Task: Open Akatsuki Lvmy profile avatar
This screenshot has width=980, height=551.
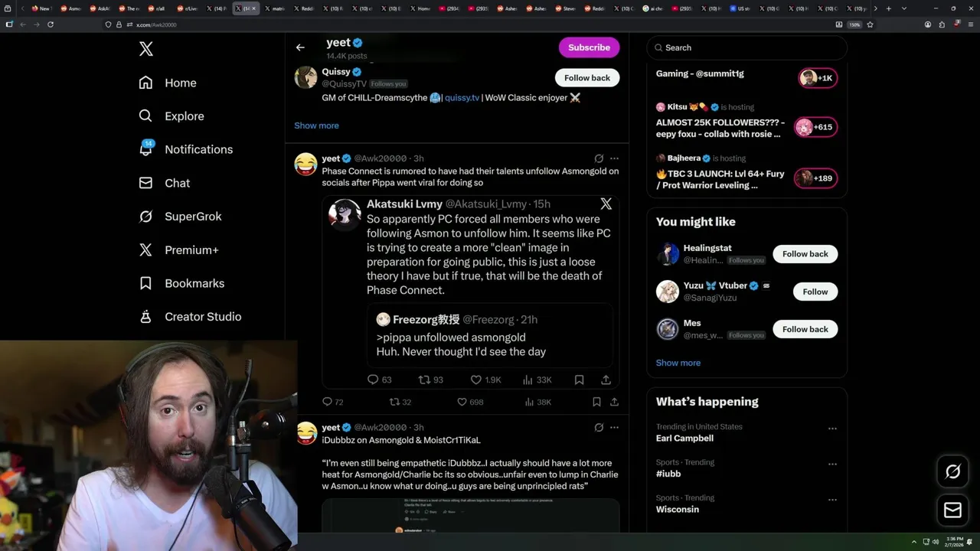Action: point(345,214)
